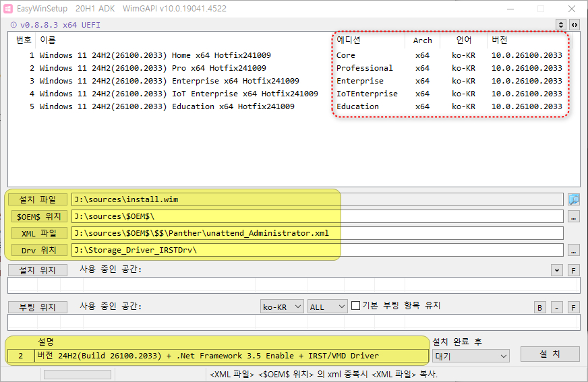Click the magnifier browse icon for install file
This screenshot has width=588, height=382.
574,199
